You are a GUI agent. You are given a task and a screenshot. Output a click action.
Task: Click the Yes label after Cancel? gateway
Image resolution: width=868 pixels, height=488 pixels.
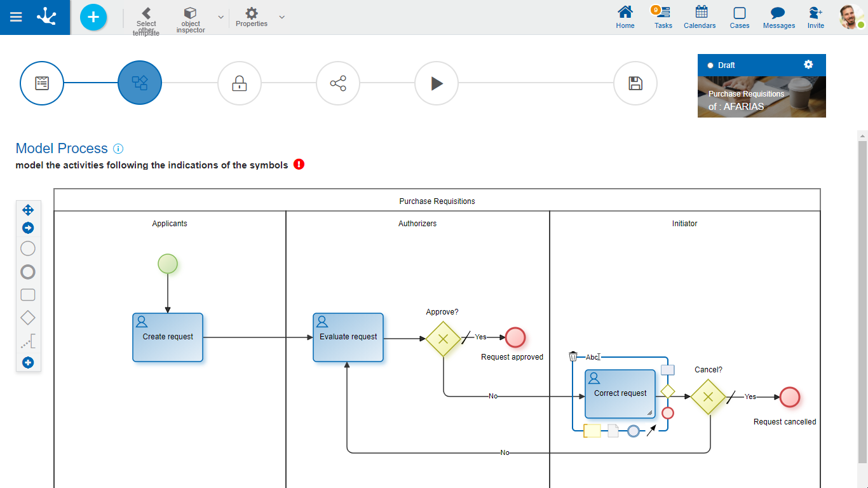750,396
